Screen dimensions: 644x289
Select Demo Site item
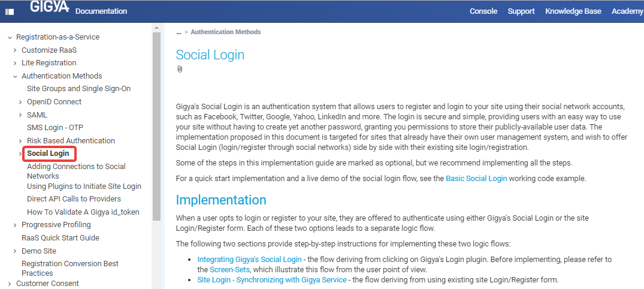38,251
